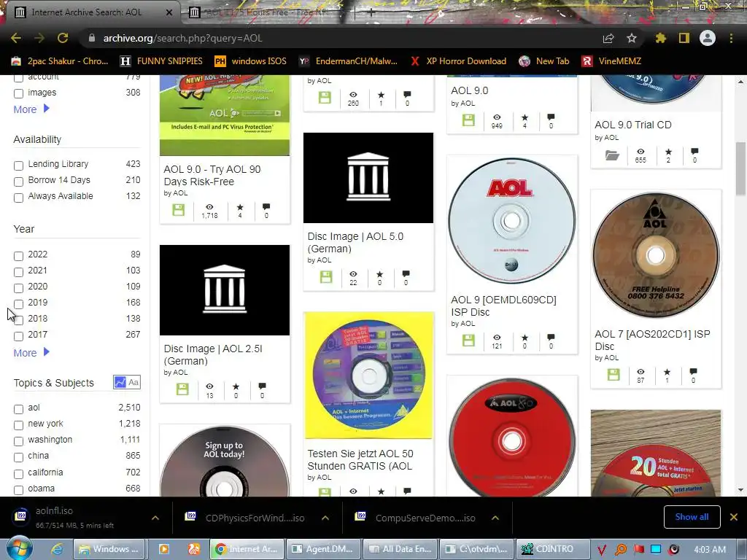Switch to the Agent.DM taskbar window
Viewport: 747px width, 560px height.
click(325, 549)
